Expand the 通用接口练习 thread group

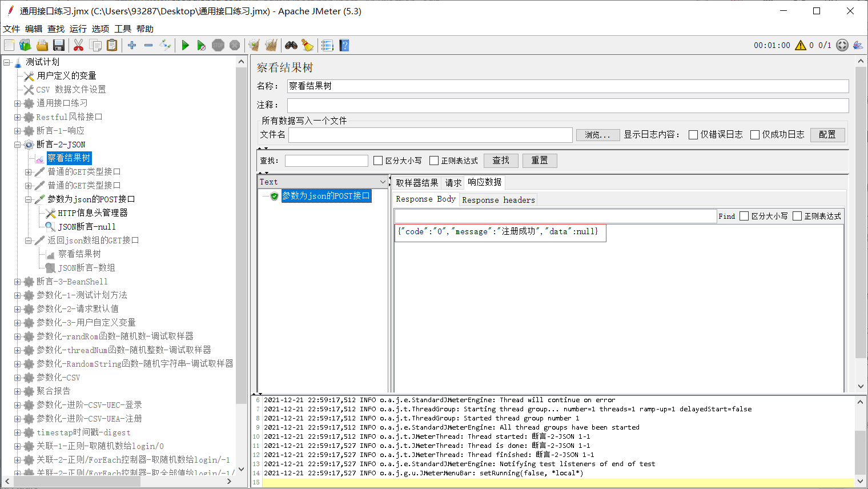(x=17, y=103)
